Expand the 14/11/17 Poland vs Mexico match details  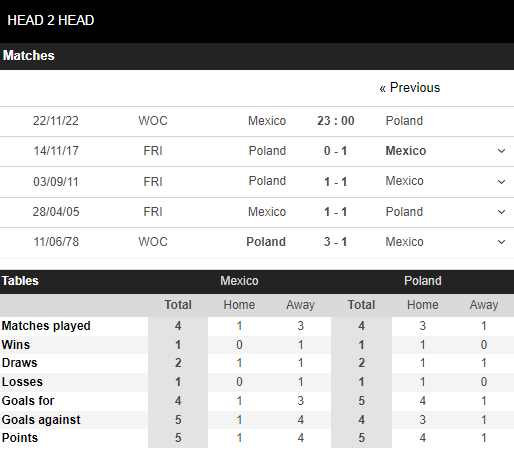[x=501, y=151]
